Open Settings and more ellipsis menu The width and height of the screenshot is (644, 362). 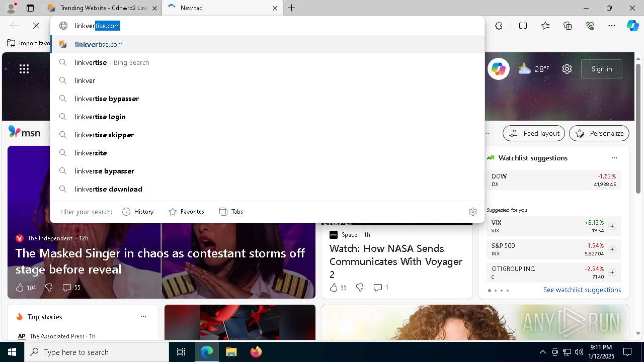click(x=612, y=26)
